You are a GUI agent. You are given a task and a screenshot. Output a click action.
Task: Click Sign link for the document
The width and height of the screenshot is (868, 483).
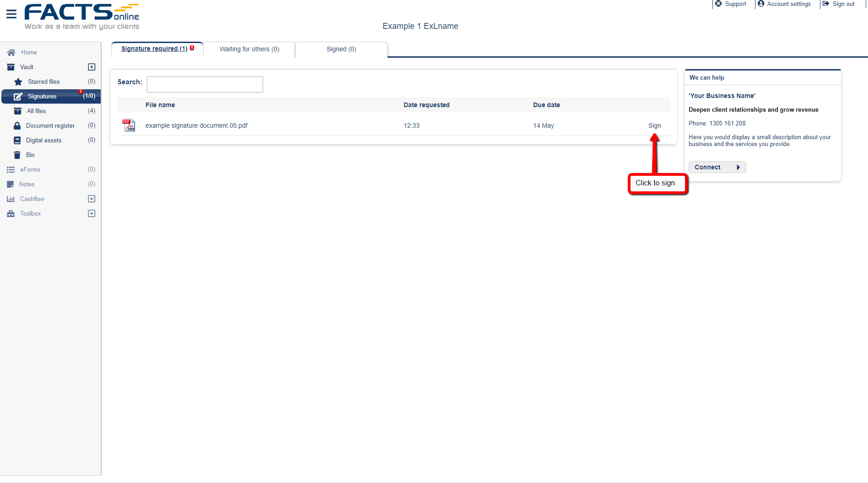pyautogui.click(x=654, y=125)
